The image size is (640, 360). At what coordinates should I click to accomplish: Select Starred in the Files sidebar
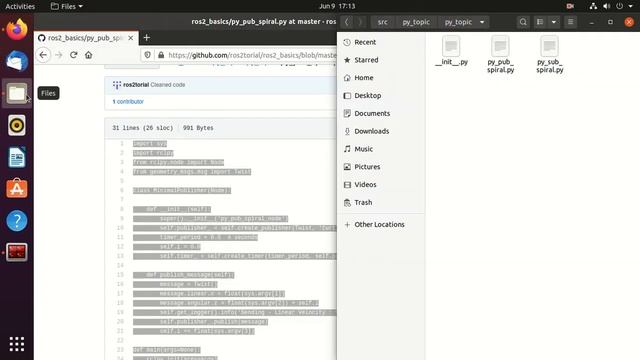coord(381,60)
